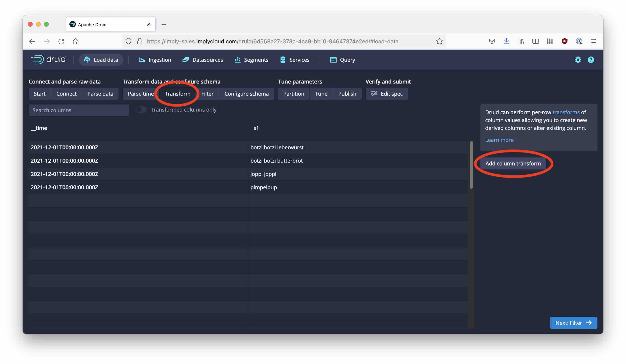Screen dimensions: 626x364
Task: Open Firefox downloads arrow icon
Action: (506, 41)
